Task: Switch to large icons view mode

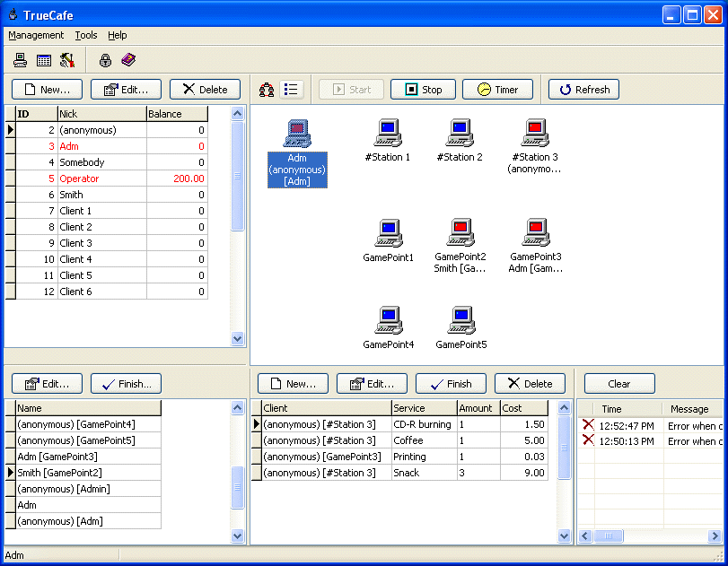Action: (x=267, y=90)
